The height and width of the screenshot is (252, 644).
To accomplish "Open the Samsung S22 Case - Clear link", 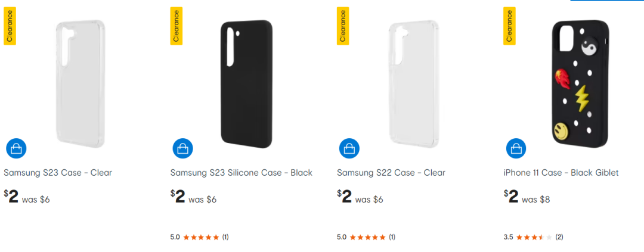I will (391, 173).
